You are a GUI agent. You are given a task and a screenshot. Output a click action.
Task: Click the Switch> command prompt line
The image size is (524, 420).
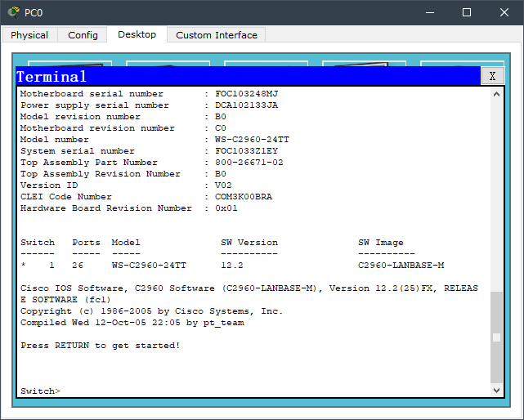coord(40,391)
